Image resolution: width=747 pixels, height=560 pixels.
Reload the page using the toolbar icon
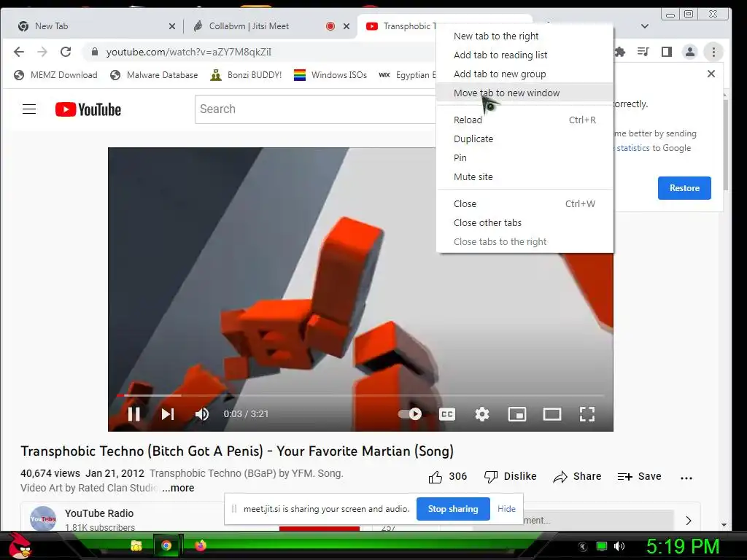click(x=66, y=52)
